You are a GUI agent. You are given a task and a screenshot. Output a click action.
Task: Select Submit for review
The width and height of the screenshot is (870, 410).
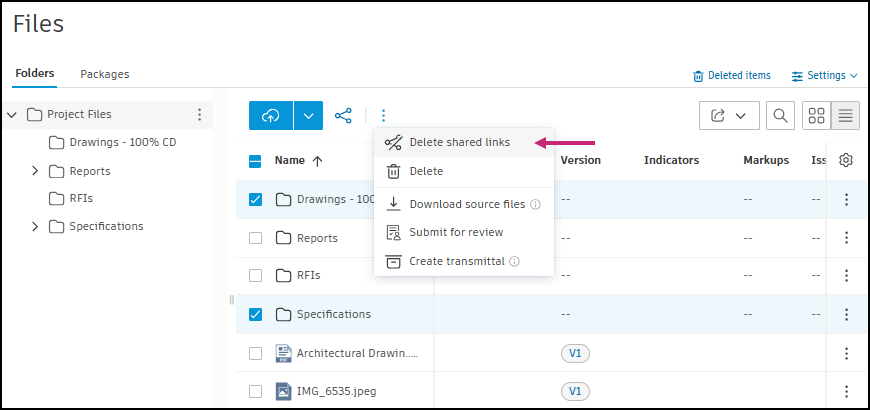[464, 232]
